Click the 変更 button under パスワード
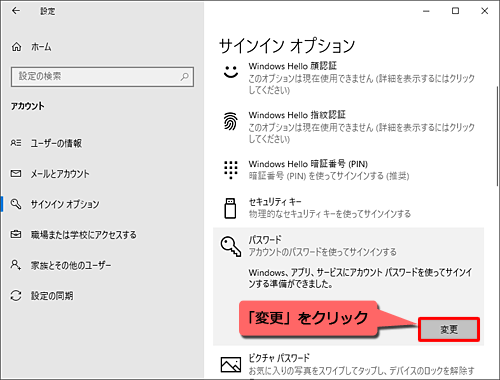This screenshot has height=380, width=500. 449,330
